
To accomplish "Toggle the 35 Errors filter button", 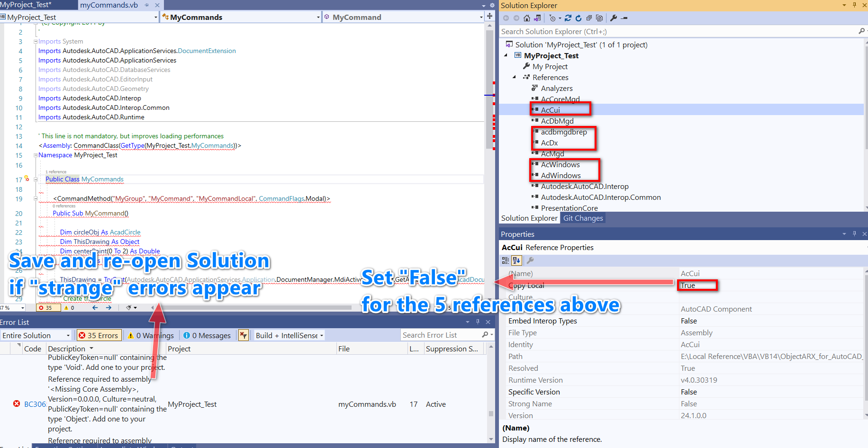I will coord(99,335).
